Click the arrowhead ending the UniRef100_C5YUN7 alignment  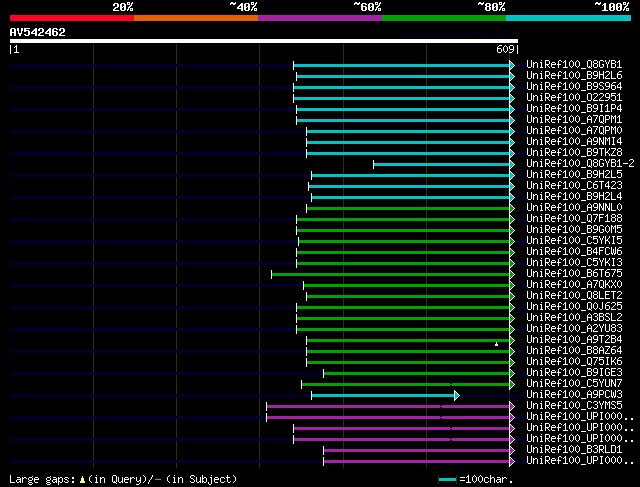(x=512, y=384)
